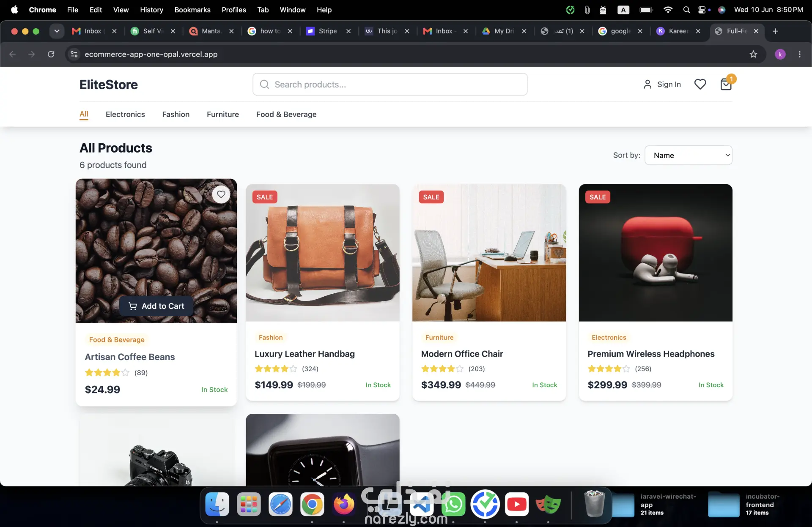The height and width of the screenshot is (527, 812).
Task: Click the search magnifier icon in store
Action: coord(264,85)
